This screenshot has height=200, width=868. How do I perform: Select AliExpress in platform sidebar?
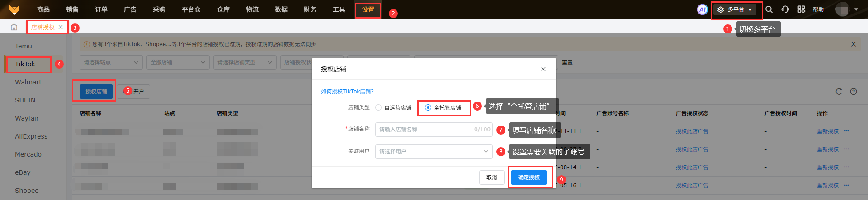pyautogui.click(x=31, y=136)
